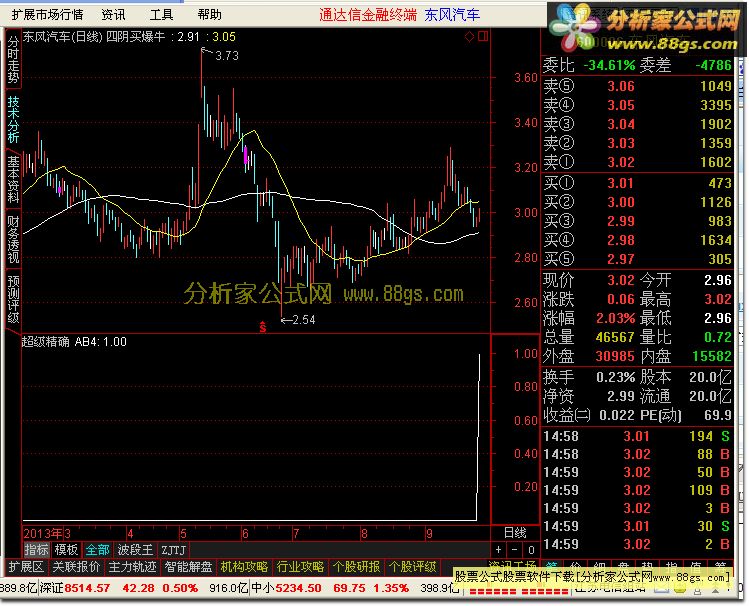Open the 关联报价 panel
This screenshot has height=606, width=749.
(76, 567)
